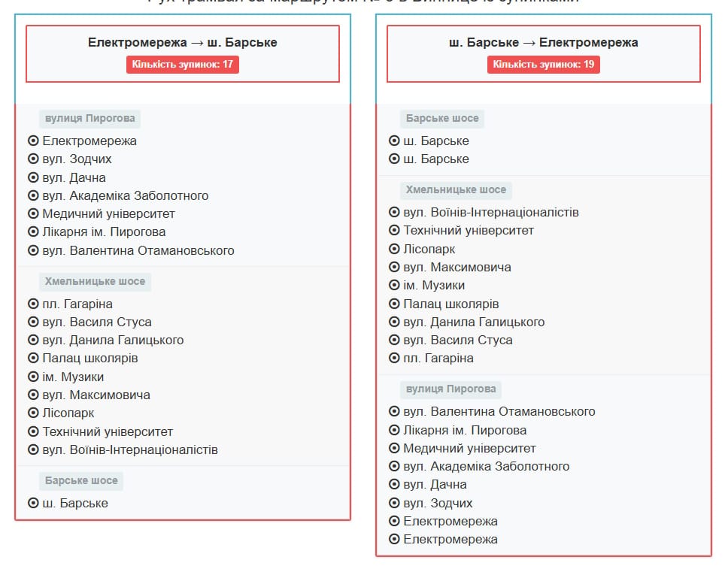Click the stop icon beside ім. Музики in the 17-stop list
728x572 pixels.
(x=33, y=377)
